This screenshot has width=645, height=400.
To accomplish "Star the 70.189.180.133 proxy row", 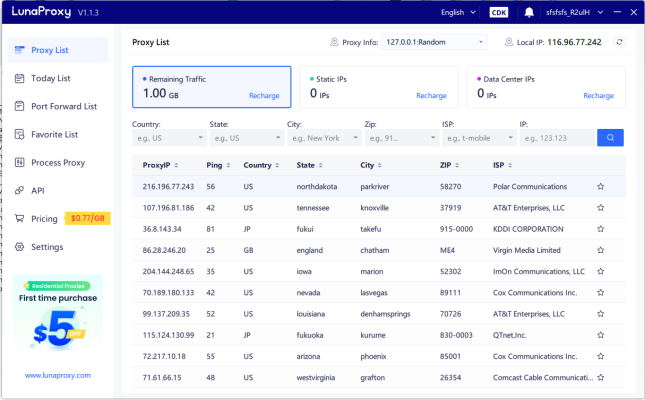I will click(601, 293).
